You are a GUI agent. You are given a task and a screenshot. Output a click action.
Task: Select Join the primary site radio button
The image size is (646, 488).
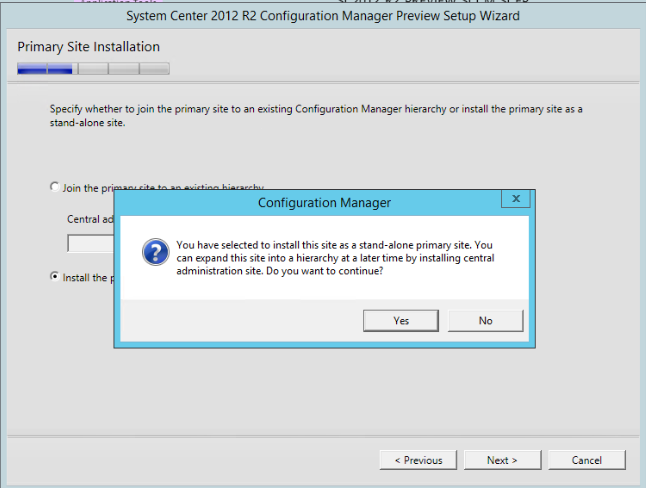point(54,187)
